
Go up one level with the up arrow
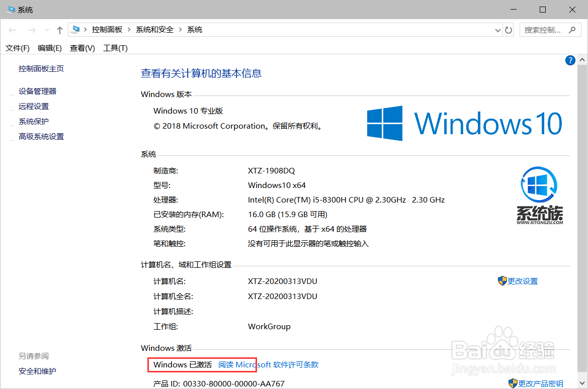coord(60,30)
